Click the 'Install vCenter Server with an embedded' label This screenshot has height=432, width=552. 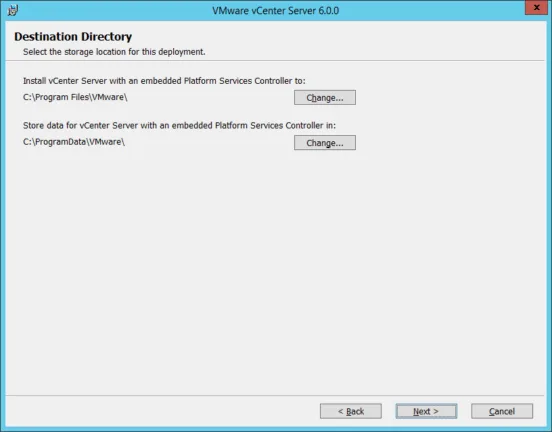[164, 81]
